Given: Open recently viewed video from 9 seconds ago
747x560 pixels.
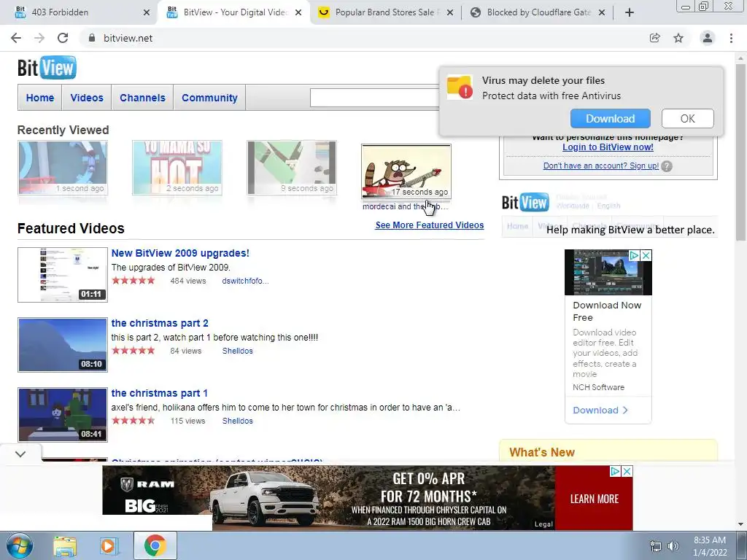Looking at the screenshot, I should click(292, 168).
